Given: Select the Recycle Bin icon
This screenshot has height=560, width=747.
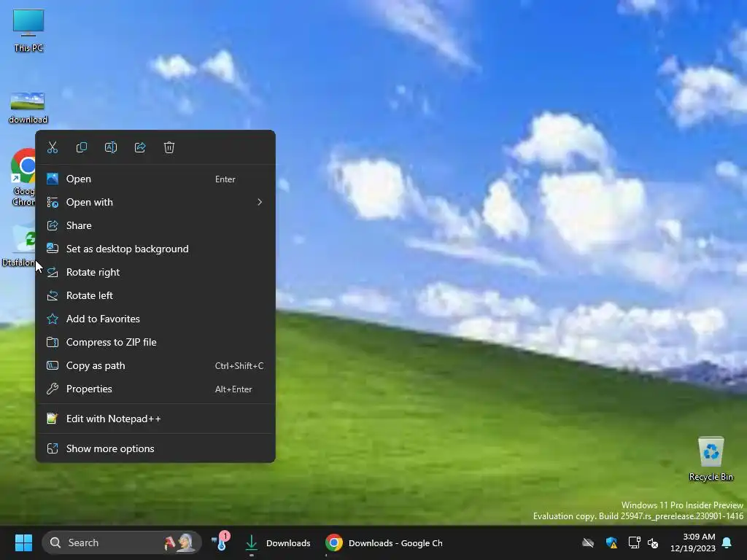Looking at the screenshot, I should [x=711, y=459].
